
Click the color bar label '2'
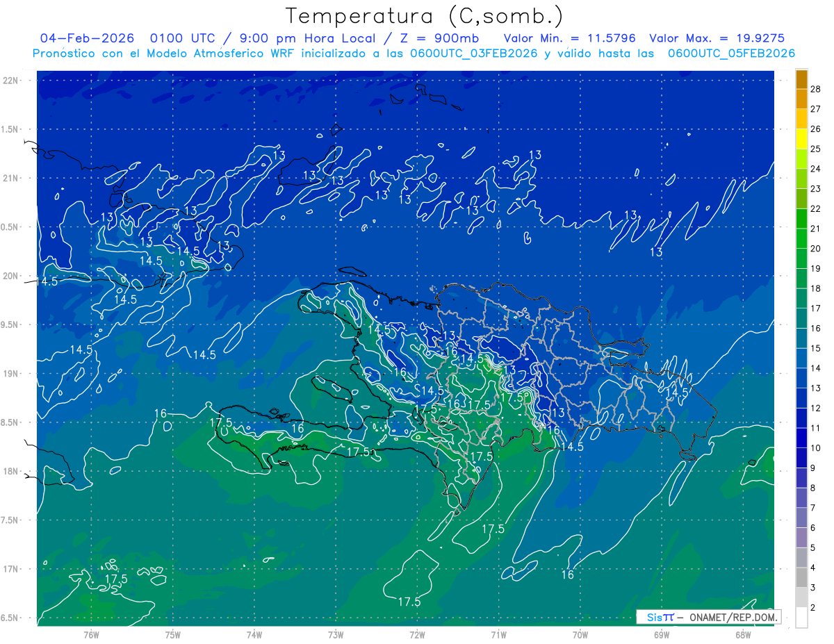813,608
